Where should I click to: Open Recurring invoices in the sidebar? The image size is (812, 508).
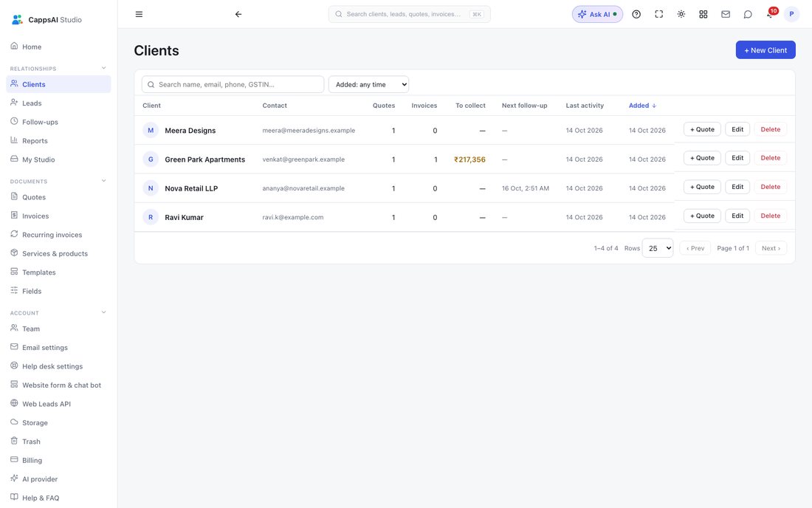(58, 235)
